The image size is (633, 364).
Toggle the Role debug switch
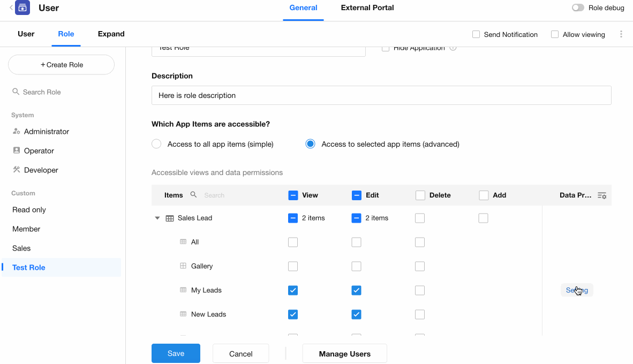click(578, 8)
